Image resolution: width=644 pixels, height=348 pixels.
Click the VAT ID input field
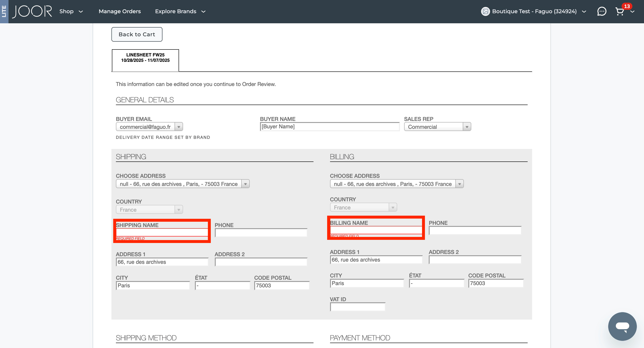coord(358,307)
